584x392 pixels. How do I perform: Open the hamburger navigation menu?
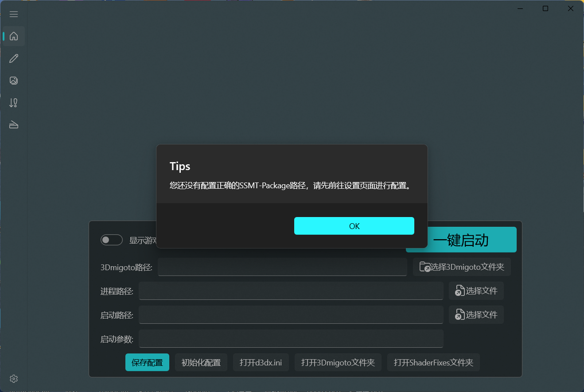tap(13, 14)
